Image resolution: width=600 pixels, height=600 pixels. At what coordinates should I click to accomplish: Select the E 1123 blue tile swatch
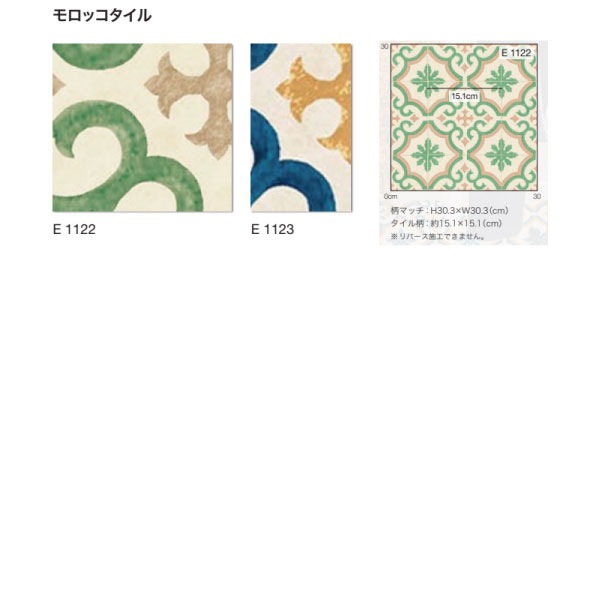301,127
